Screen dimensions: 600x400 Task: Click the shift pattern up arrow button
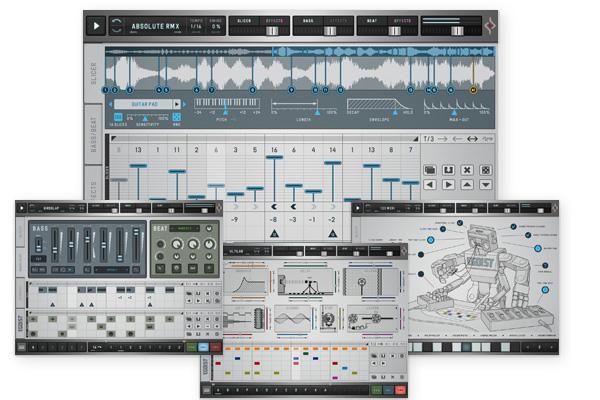pyautogui.click(x=467, y=185)
